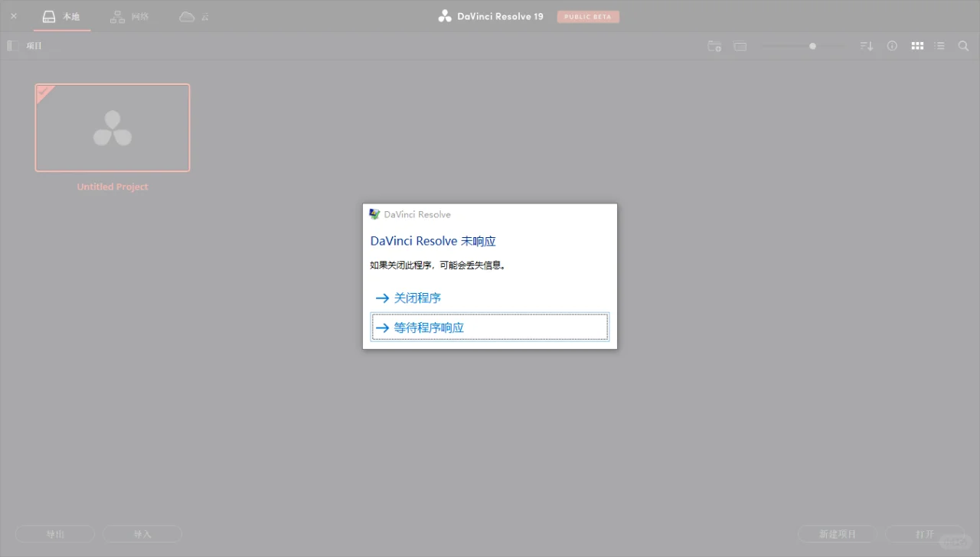The width and height of the screenshot is (980, 557).
Task: Click the 新建项目 (New Project) button
Action: click(x=838, y=534)
